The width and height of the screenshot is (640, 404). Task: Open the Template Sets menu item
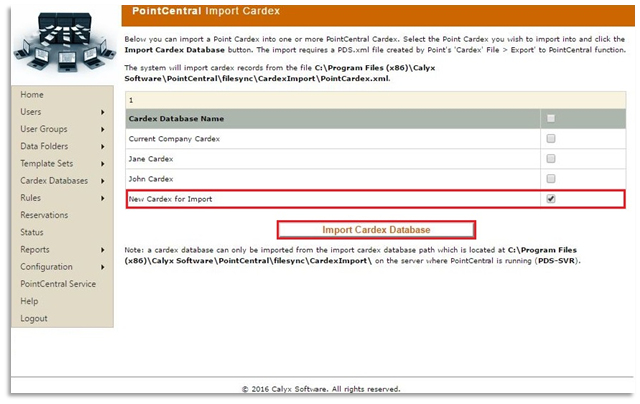tap(47, 163)
